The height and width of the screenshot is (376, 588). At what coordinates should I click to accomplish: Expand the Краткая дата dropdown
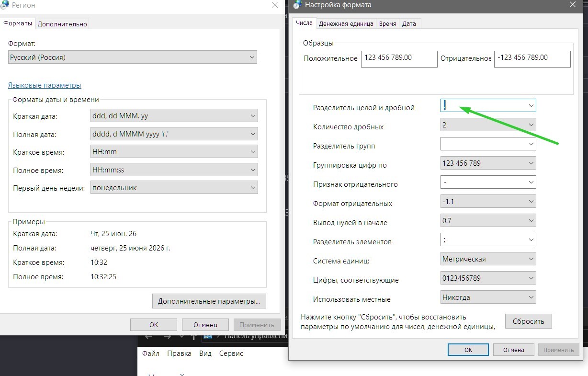coord(174,115)
